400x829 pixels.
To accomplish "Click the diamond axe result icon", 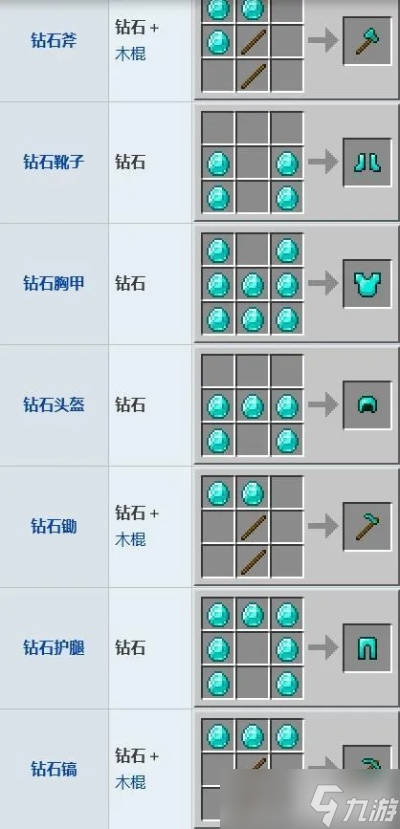I will [x=367, y=41].
